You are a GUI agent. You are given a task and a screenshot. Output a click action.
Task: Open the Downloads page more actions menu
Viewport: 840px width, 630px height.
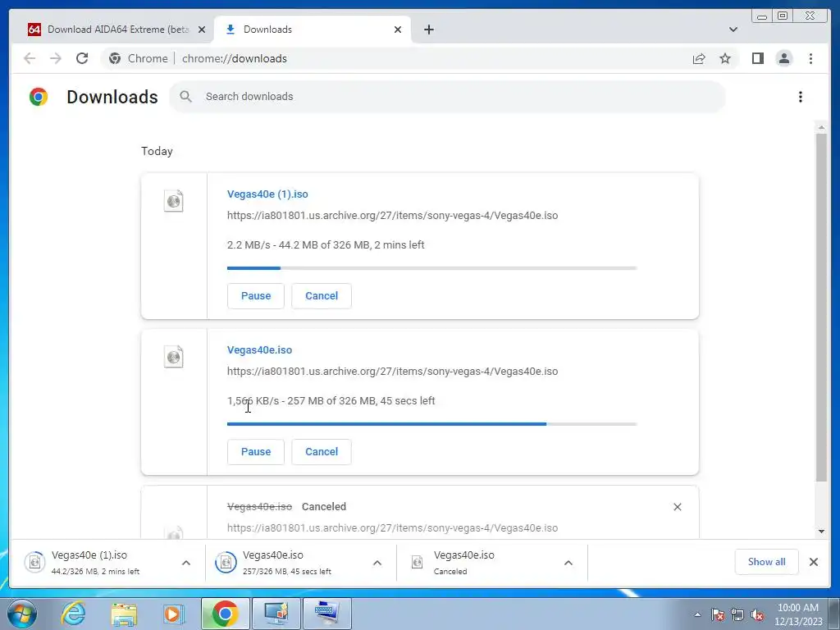(801, 97)
